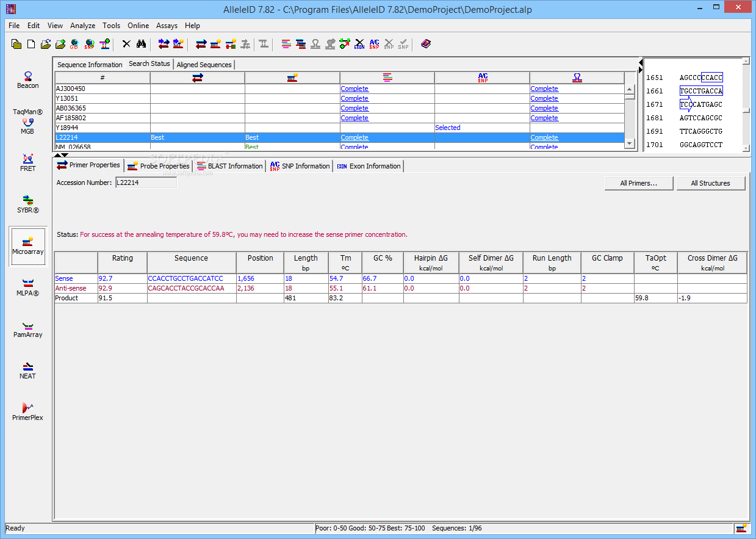Open beacon Complete link for AB036365 row
The height and width of the screenshot is (539, 756).
[544, 108]
